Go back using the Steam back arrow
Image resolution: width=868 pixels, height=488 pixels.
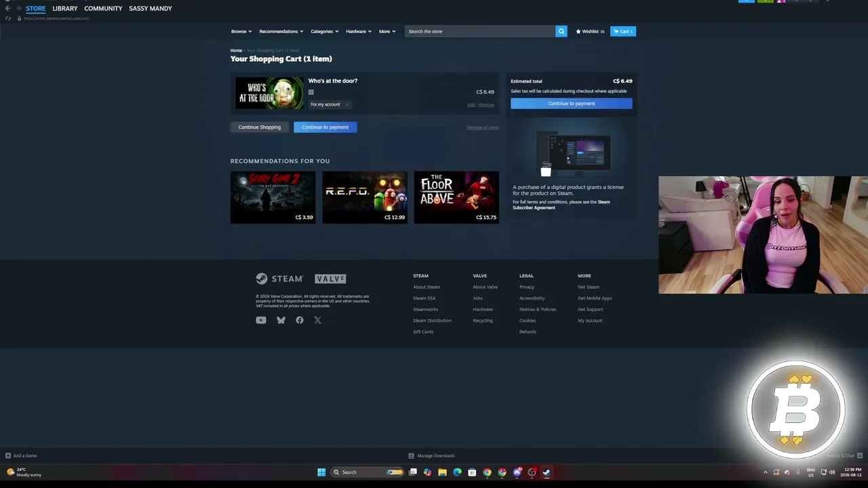[7, 8]
